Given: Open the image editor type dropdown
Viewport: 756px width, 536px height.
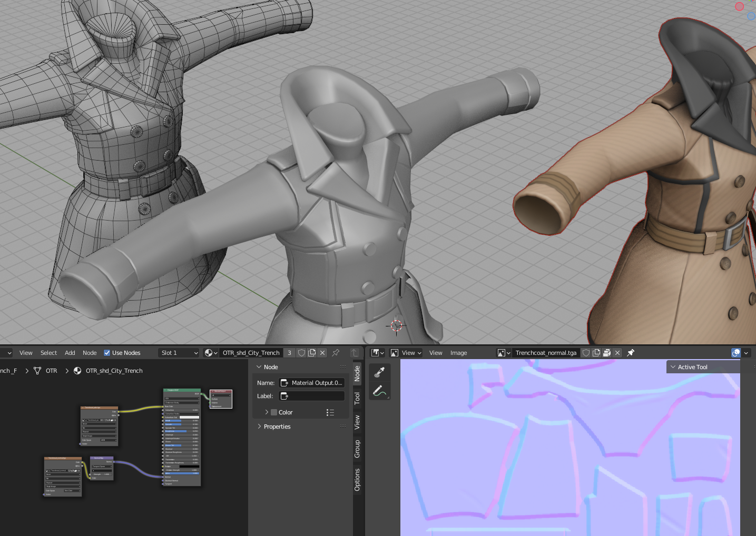Looking at the screenshot, I should click(x=378, y=353).
